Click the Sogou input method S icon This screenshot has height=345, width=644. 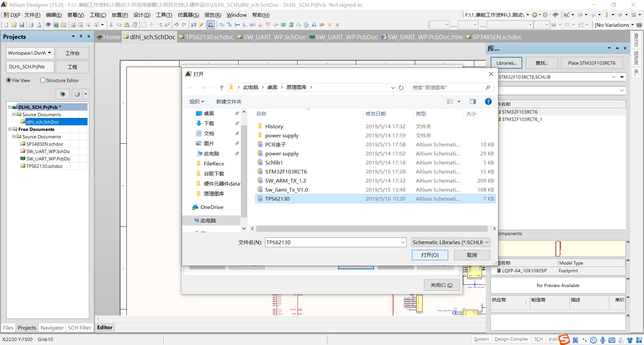click(x=564, y=339)
